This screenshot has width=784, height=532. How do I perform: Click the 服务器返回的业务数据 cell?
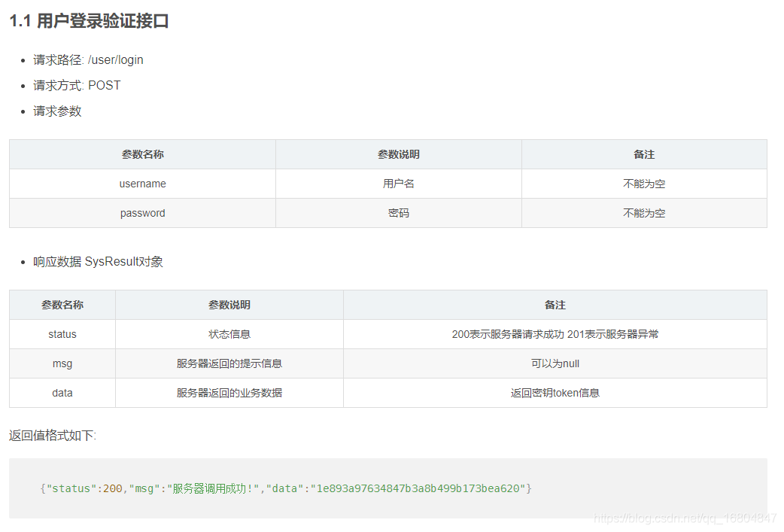229,393
